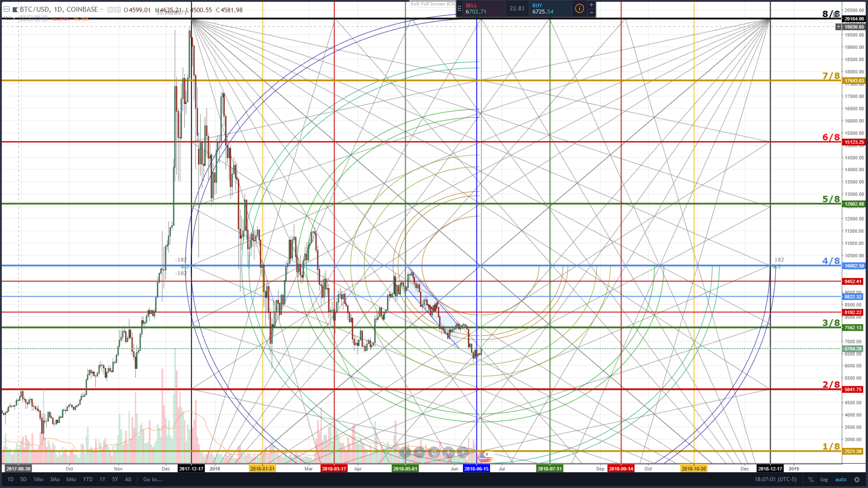Grab the trading panel drag handle dots
The image size is (868, 488).
[459, 9]
